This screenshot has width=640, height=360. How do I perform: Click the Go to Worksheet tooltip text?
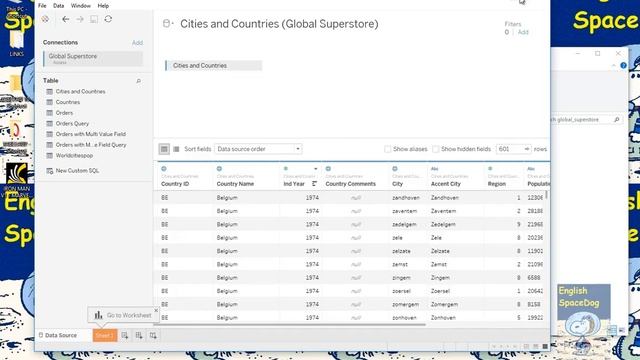(129, 315)
